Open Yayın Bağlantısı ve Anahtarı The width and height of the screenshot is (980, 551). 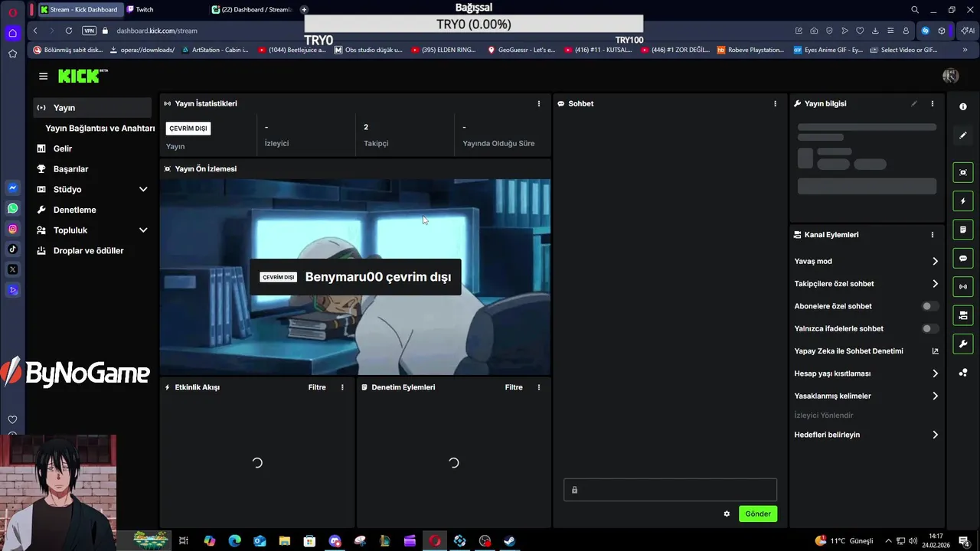[x=100, y=129]
